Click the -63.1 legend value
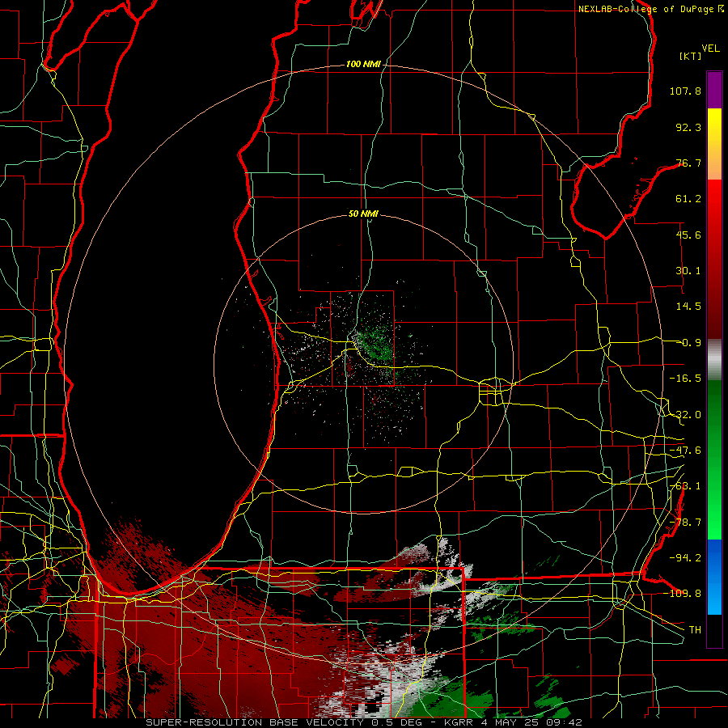Image resolution: width=728 pixels, height=728 pixels. coord(685,486)
